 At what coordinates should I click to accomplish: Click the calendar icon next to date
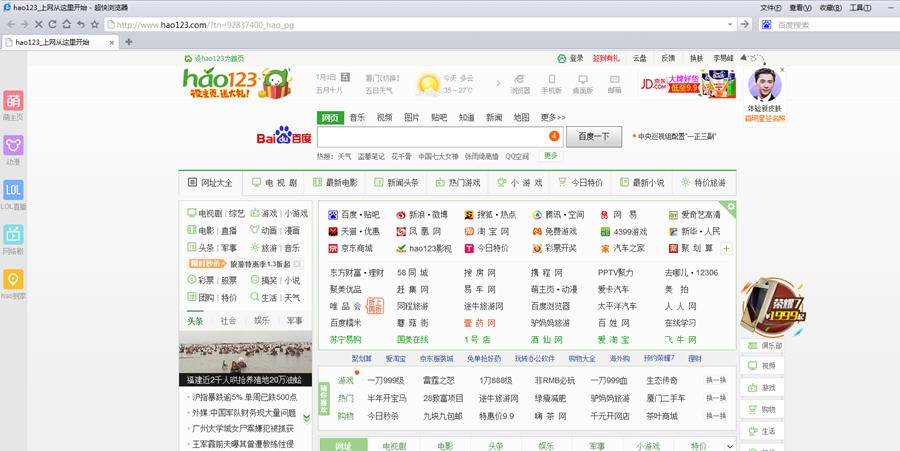click(345, 77)
